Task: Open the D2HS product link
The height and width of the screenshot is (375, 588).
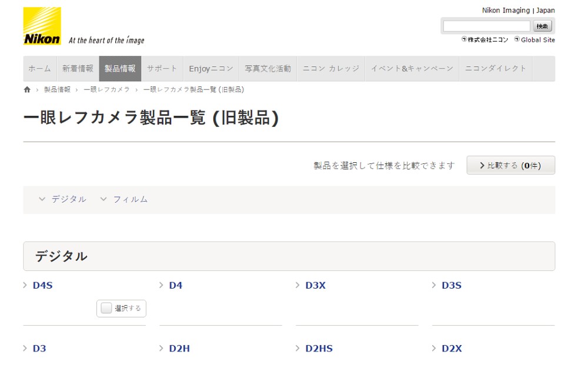Action: point(319,349)
